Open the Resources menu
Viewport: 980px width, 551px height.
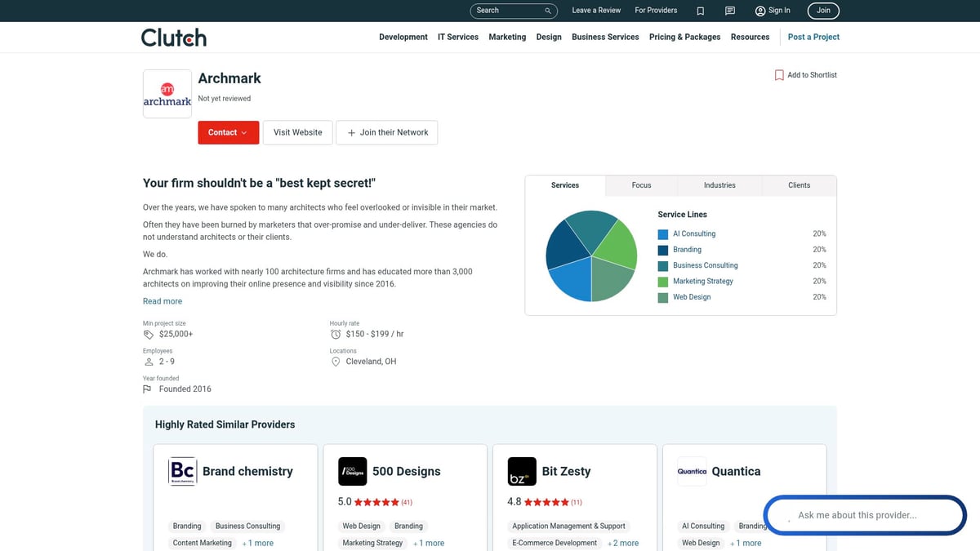750,37
